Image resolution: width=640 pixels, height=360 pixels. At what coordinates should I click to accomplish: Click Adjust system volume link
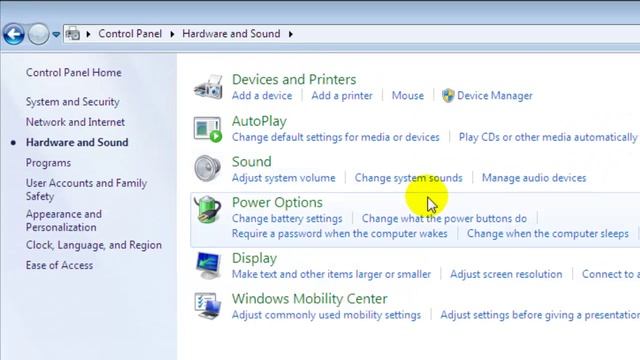coord(284,178)
